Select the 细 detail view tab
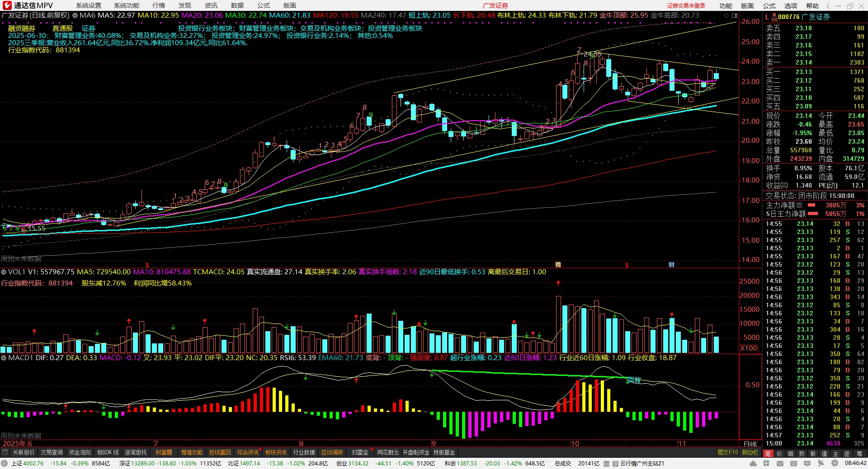Image resolution: width=868 pixels, height=469 pixels. [791, 453]
